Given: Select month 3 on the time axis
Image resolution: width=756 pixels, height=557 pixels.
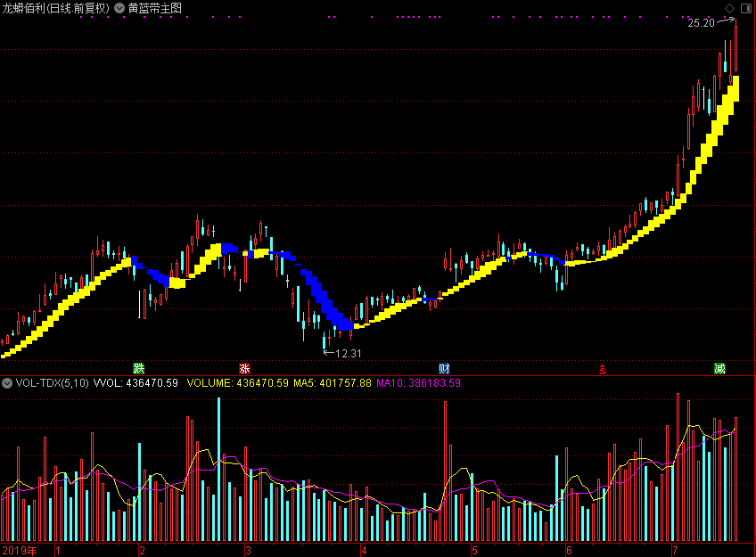Looking at the screenshot, I should (x=248, y=550).
